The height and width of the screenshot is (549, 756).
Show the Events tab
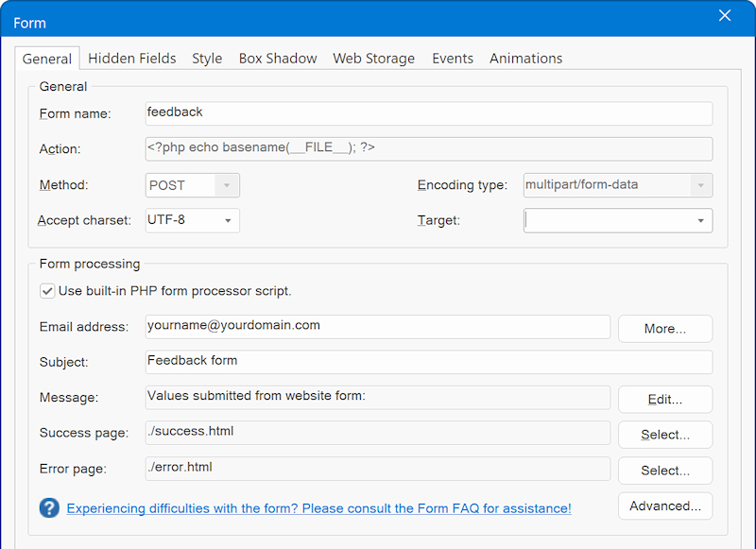point(453,59)
